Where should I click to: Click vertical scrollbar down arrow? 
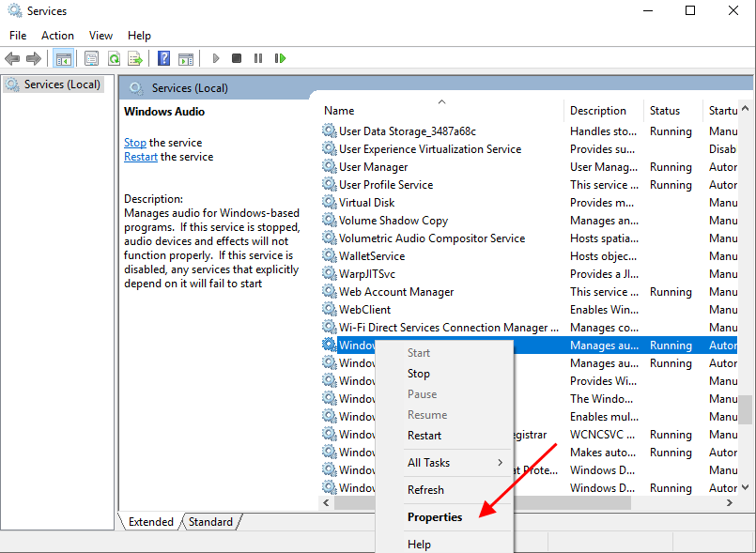[745, 487]
